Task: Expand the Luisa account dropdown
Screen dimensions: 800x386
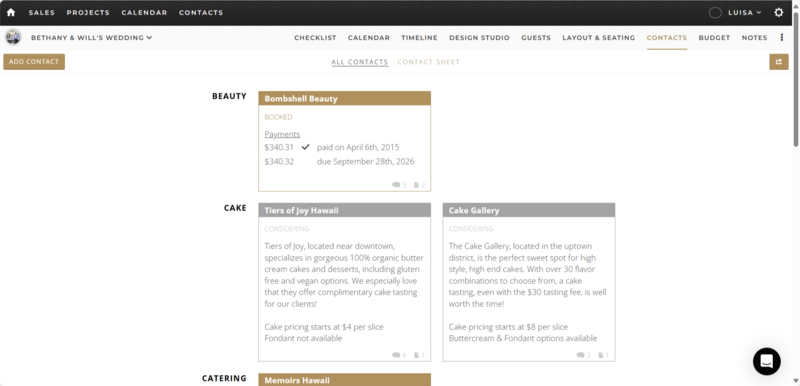Action: click(744, 13)
